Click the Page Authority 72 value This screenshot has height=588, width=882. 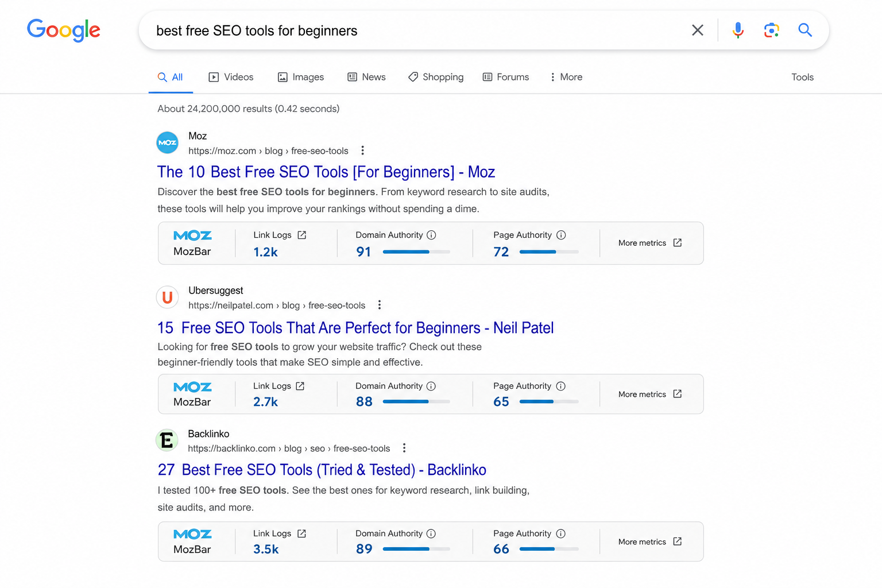coord(501,252)
